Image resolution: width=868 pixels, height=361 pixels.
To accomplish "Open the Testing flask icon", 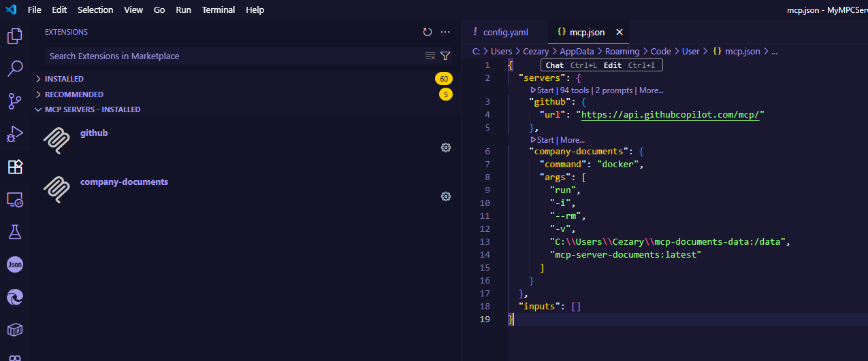I will point(15,232).
